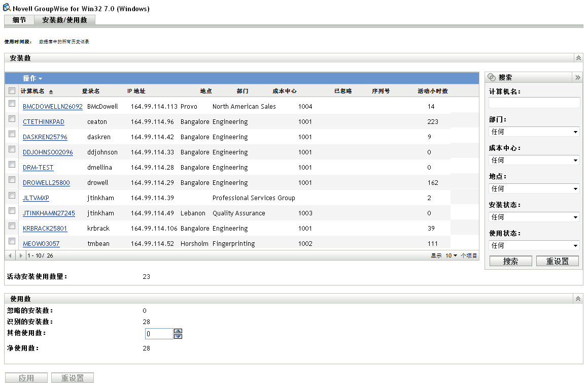Select the 164.99.114.113 IP address cell

[154, 107]
